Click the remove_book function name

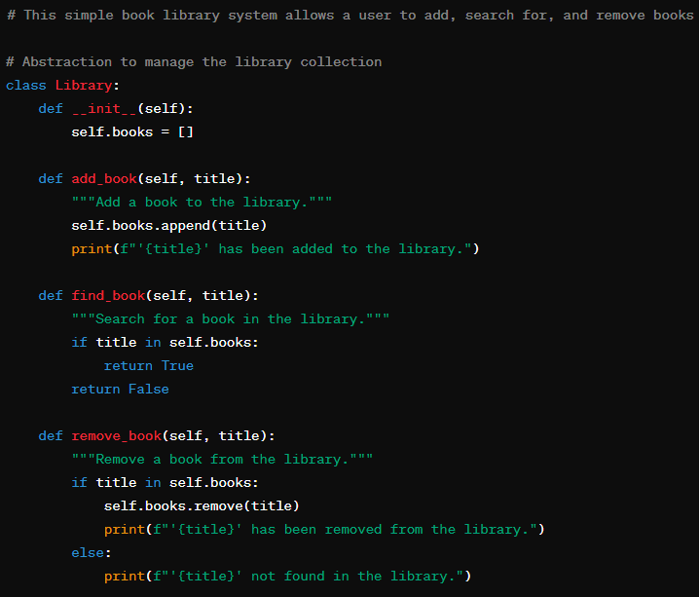(x=116, y=436)
